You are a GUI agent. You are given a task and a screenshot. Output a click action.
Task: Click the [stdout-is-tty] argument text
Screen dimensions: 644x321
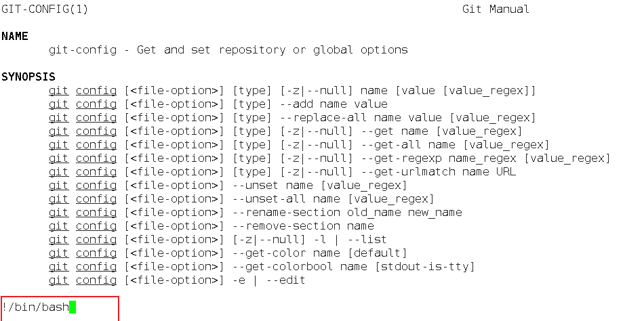tap(424, 267)
